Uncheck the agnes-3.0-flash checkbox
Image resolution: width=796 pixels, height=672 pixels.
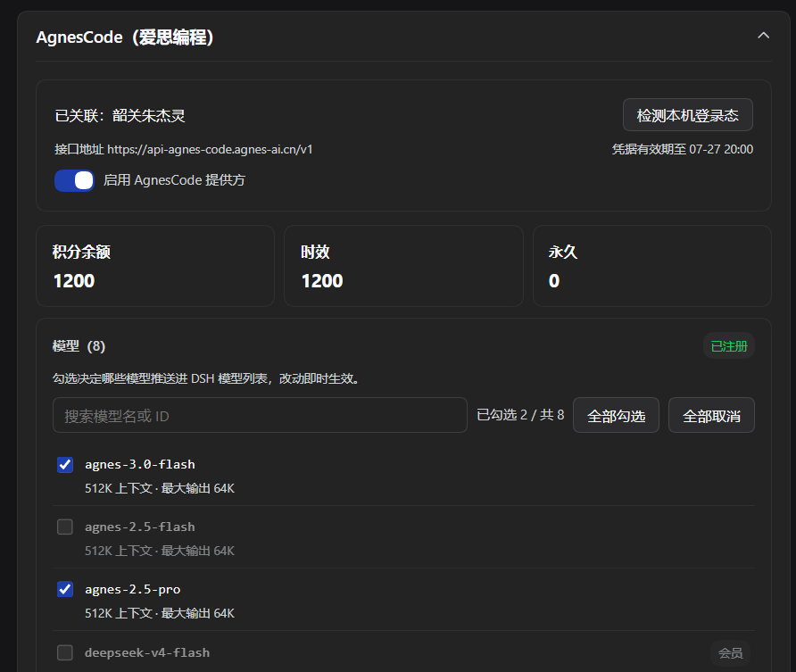(x=65, y=464)
